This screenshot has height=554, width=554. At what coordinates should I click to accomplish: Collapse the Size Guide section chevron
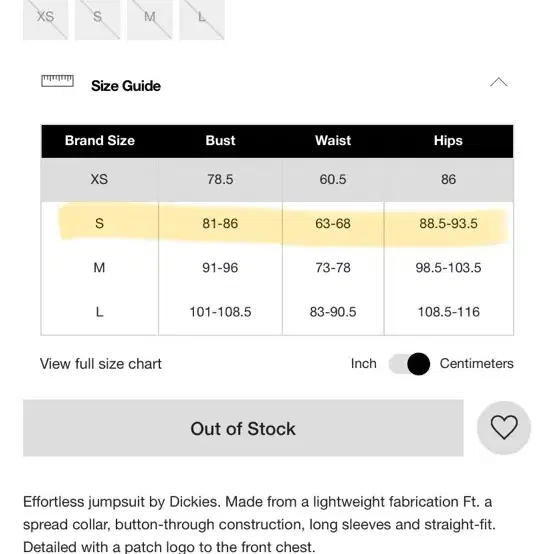[499, 82]
